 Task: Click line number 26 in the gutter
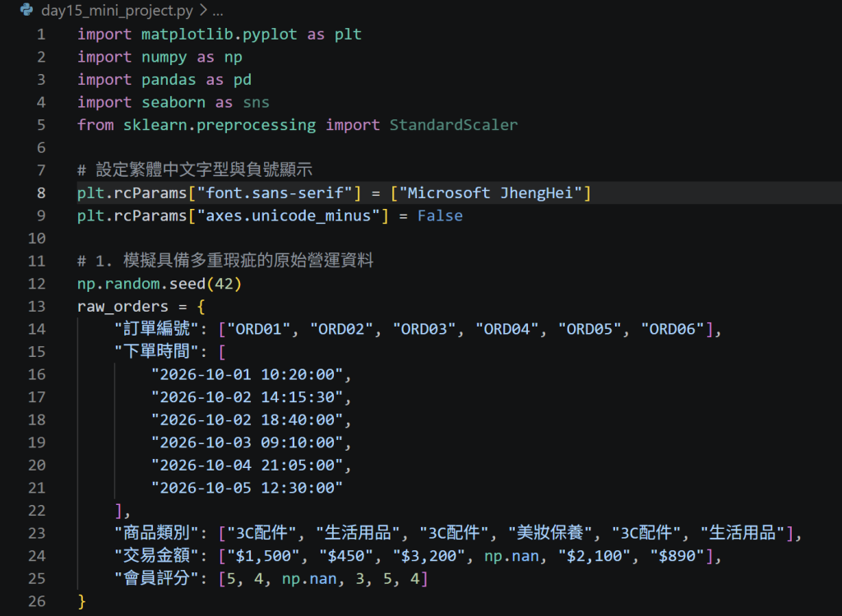point(36,601)
